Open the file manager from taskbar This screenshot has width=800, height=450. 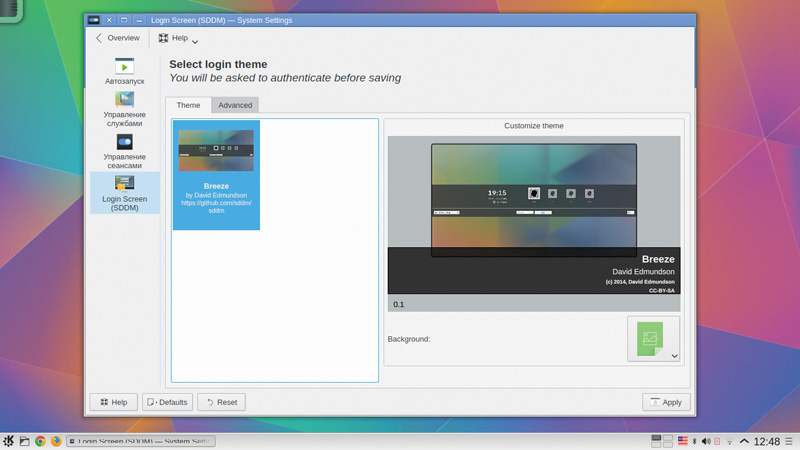(x=24, y=441)
